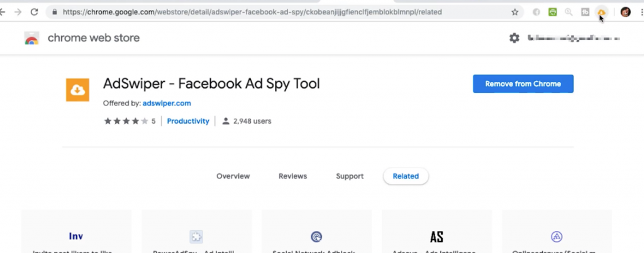
Task: Click the star rating of the extension
Action: (x=126, y=121)
